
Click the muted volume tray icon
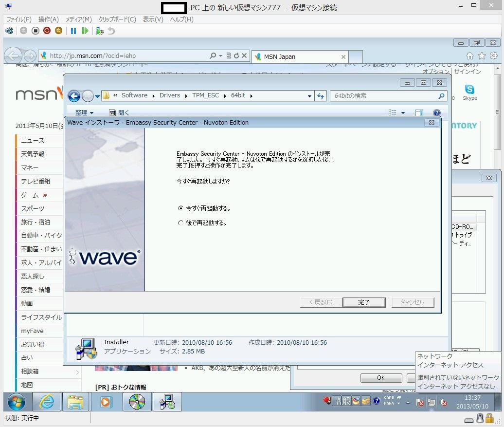pos(444,403)
